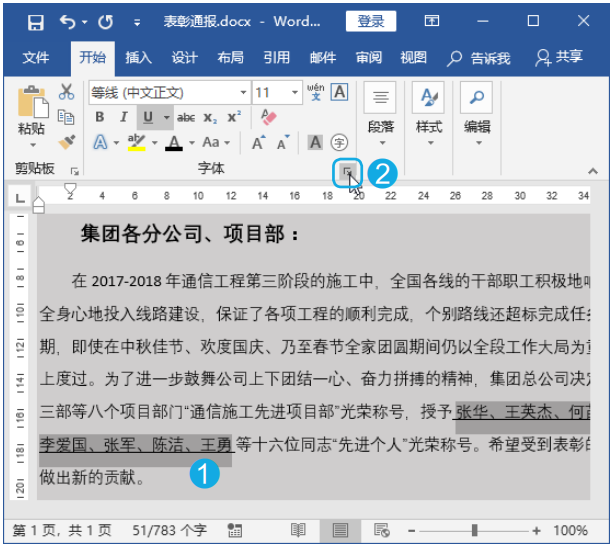The width and height of the screenshot is (614, 548).
Task: Switch to the 插入 tab
Action: tap(138, 57)
